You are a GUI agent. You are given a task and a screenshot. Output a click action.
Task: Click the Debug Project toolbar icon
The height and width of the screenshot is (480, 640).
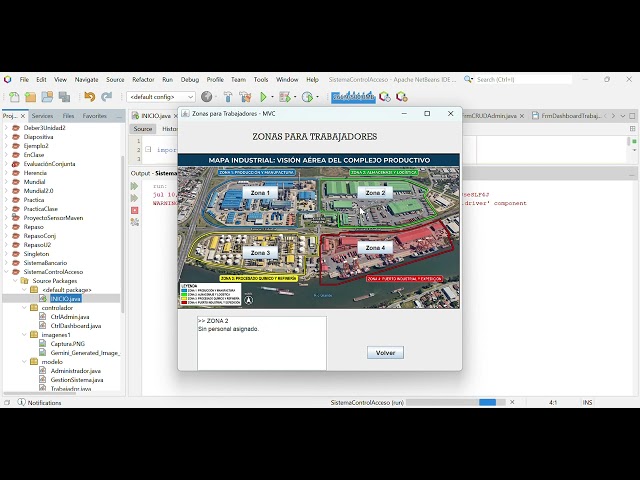[284, 97]
